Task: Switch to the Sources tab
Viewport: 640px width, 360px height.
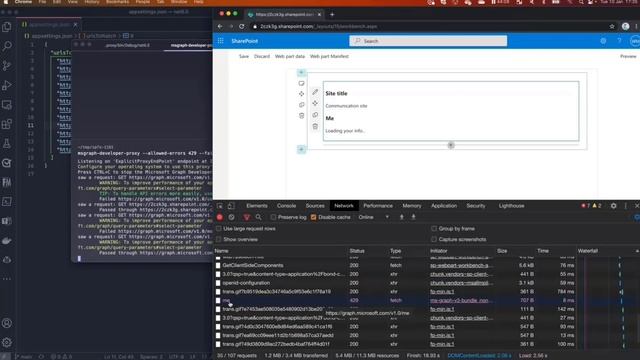Action: (x=315, y=206)
